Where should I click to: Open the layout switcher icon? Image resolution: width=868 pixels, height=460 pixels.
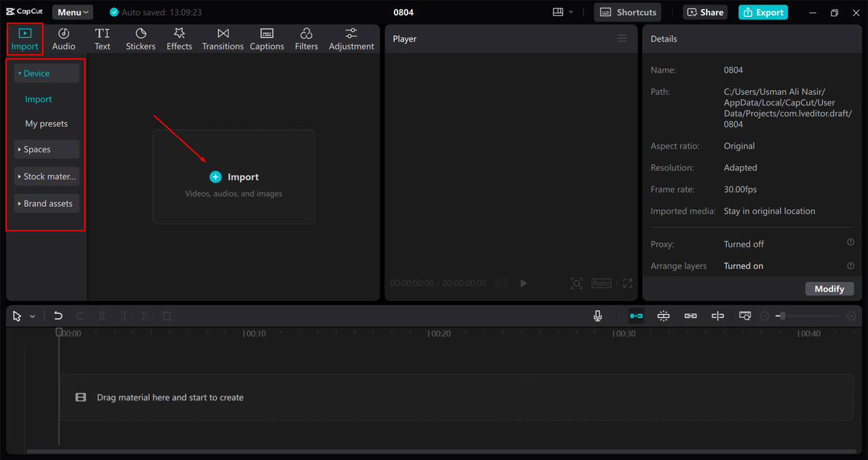tap(558, 12)
